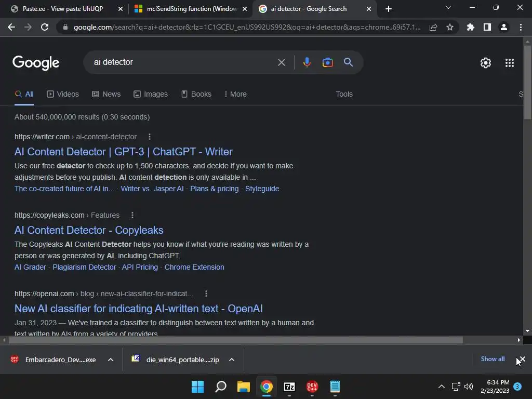Viewport: 532px width, 399px height.
Task: Open File Explorer from taskbar
Action: (x=243, y=387)
